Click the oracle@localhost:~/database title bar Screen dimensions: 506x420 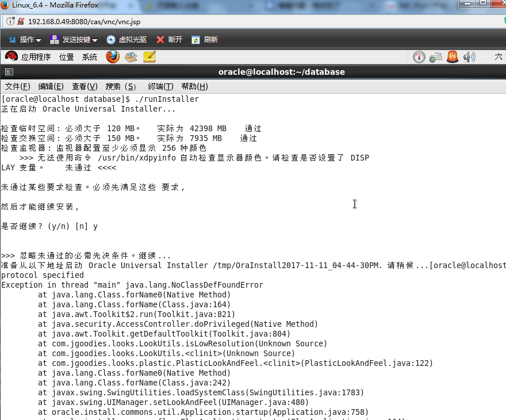[x=281, y=72]
